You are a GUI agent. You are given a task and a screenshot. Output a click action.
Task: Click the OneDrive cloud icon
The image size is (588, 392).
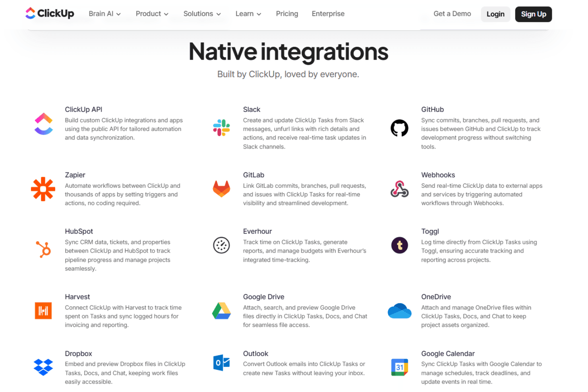click(x=399, y=311)
